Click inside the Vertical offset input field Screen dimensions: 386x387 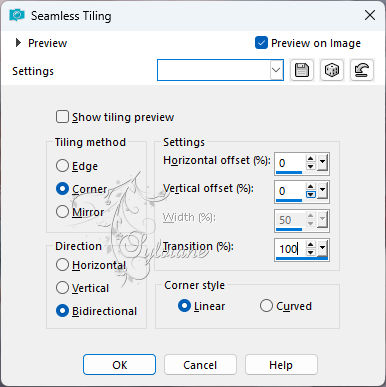[290, 191]
